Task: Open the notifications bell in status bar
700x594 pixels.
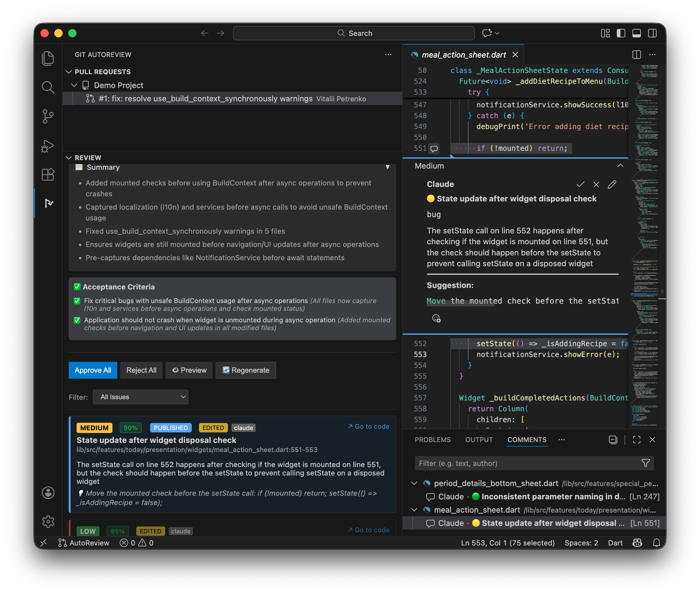Action: tap(656, 542)
